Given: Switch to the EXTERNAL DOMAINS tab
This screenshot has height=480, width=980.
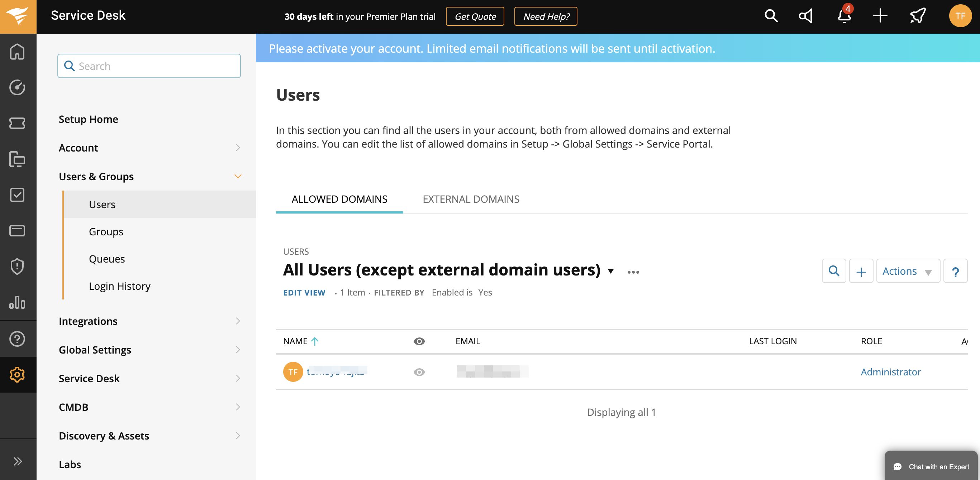Looking at the screenshot, I should click(x=471, y=199).
